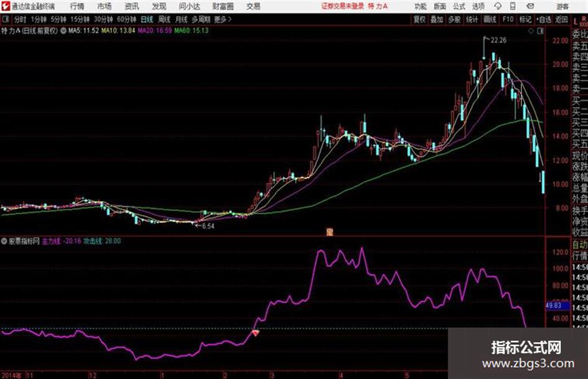Click the 特力A (日线 前复权) chart title
Image resolution: width=588 pixels, height=379 pixels.
click(x=30, y=30)
